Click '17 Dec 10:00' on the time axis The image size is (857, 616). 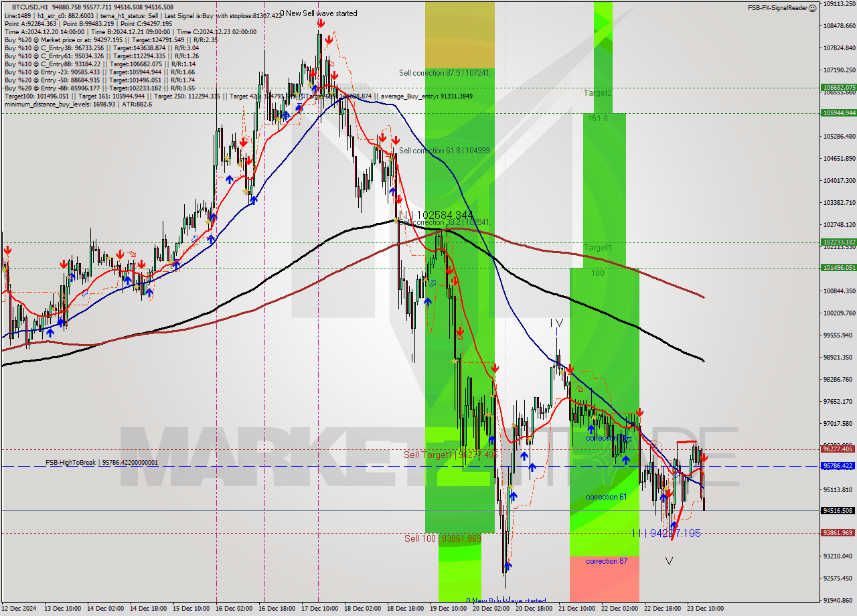[x=319, y=609]
